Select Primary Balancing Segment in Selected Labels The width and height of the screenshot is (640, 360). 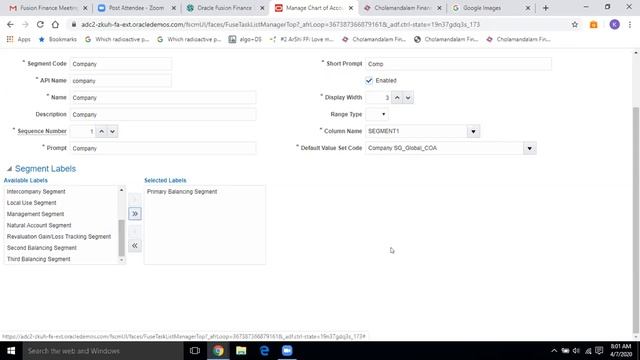[x=182, y=191]
